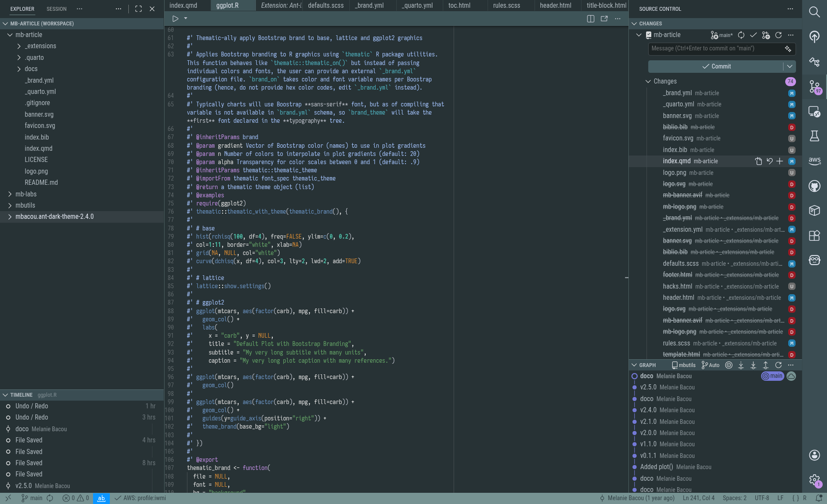Image resolution: width=827 pixels, height=504 pixels.
Task: Click the main branch badge in Graph
Action: pos(773,376)
